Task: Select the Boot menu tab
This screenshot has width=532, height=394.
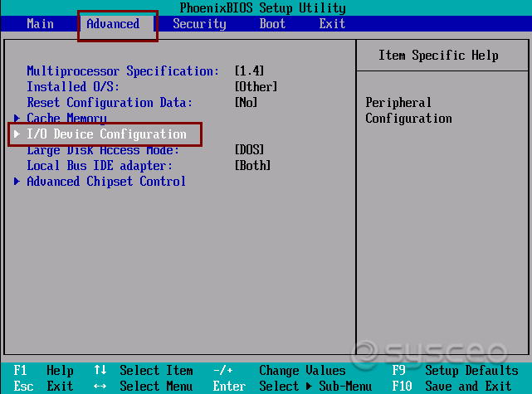Action: tap(272, 24)
